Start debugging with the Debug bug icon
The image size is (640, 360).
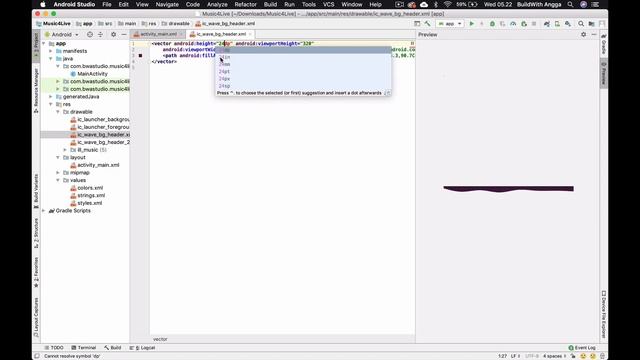pos(492,24)
